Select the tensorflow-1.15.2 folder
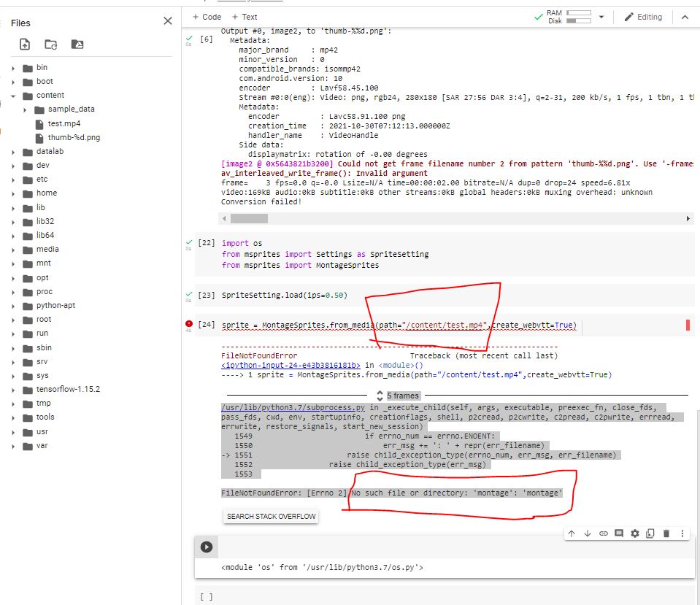This screenshot has height=605, width=700. pos(68,389)
